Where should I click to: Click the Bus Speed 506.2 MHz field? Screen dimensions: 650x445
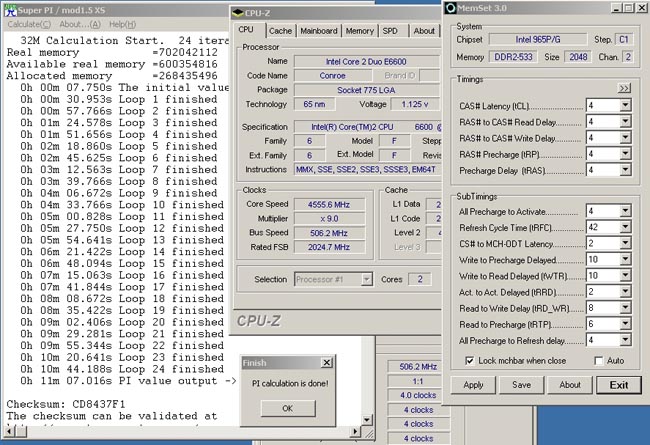(329, 233)
